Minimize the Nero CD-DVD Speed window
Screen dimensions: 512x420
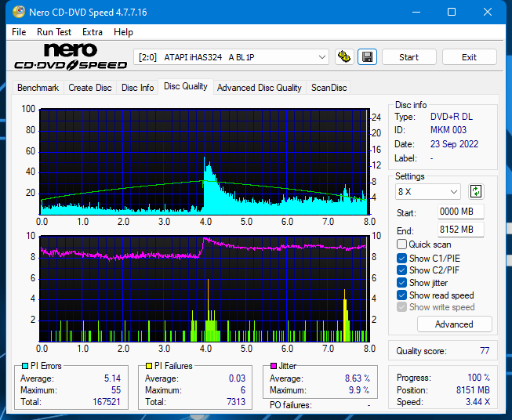pyautogui.click(x=416, y=12)
